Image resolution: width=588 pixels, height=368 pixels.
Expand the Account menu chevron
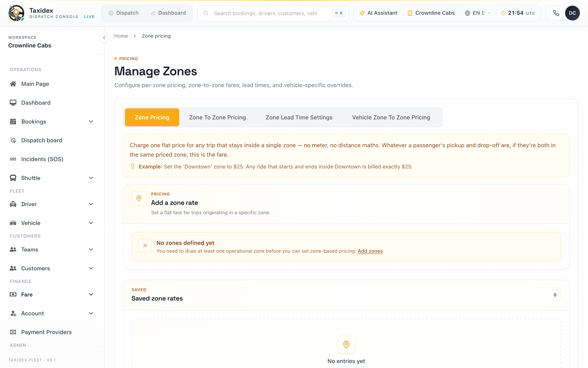coord(91,313)
